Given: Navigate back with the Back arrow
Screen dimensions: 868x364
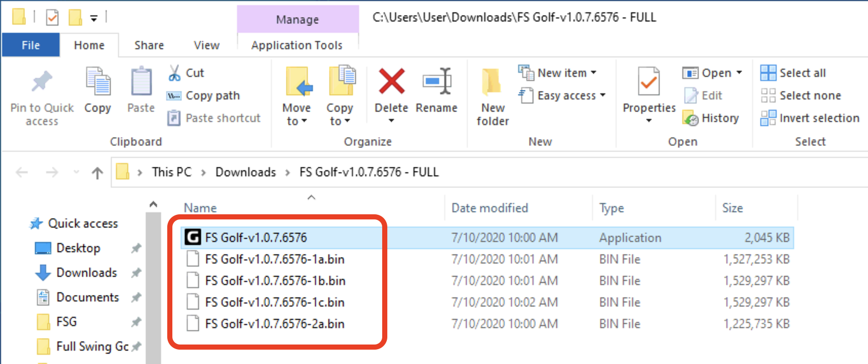Looking at the screenshot, I should (x=22, y=172).
